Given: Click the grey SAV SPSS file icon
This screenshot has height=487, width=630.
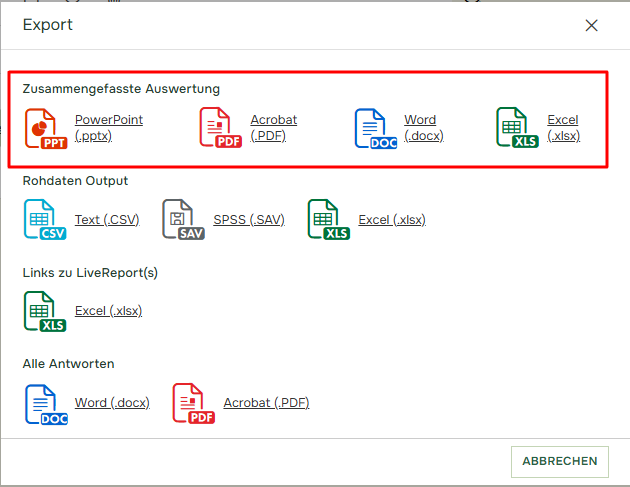Looking at the screenshot, I should pos(183,220).
